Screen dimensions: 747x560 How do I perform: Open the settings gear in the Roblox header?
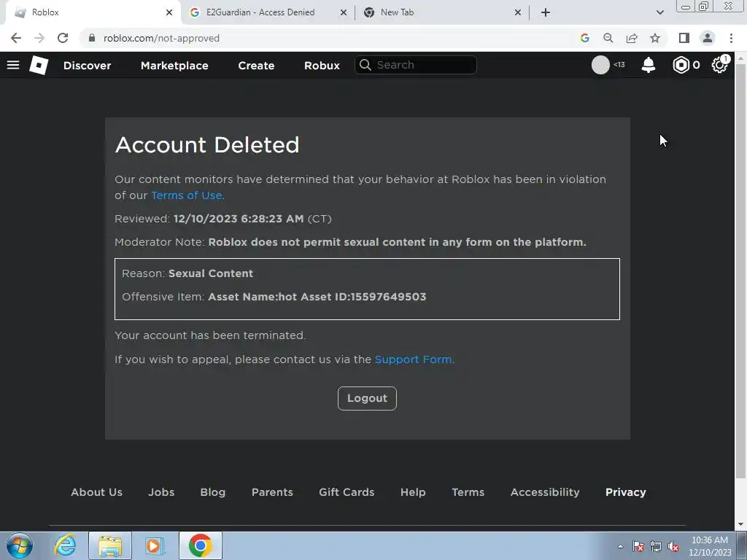pyautogui.click(x=719, y=65)
